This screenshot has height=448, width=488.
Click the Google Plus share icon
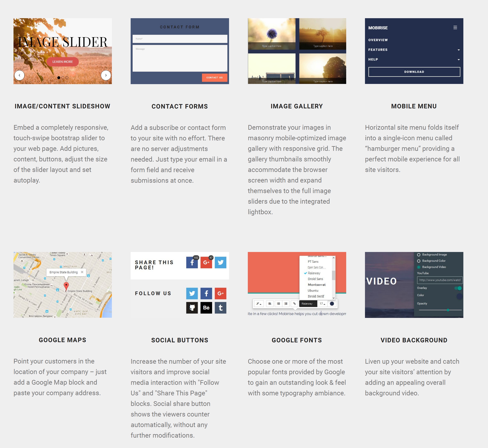point(206,262)
